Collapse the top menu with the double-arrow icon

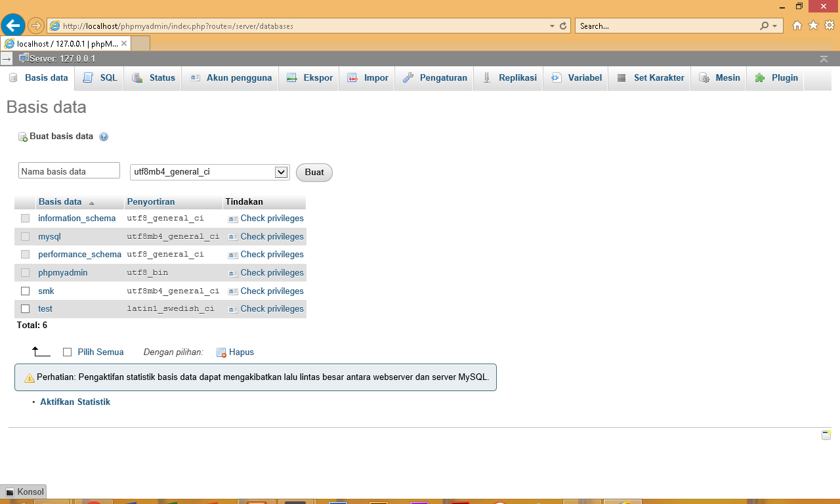(824, 59)
